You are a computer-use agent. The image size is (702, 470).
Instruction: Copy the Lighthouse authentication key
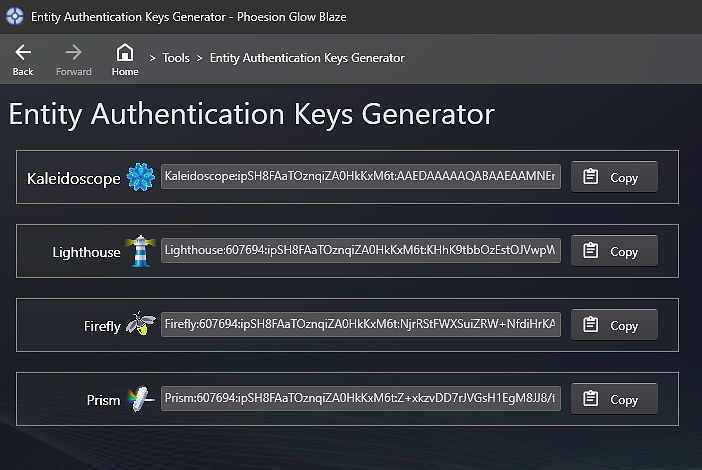coord(614,251)
